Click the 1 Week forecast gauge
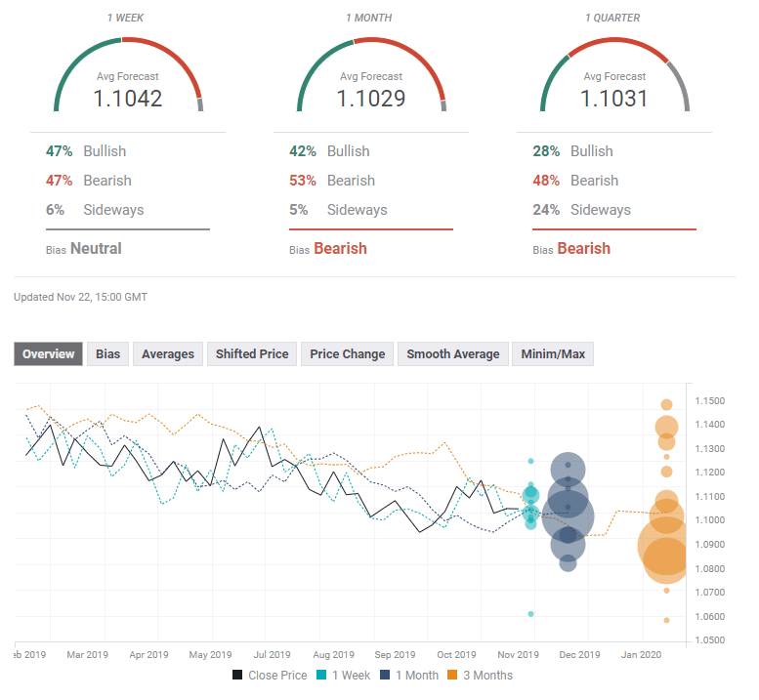Screen dimensions: 759x700 tap(128, 78)
